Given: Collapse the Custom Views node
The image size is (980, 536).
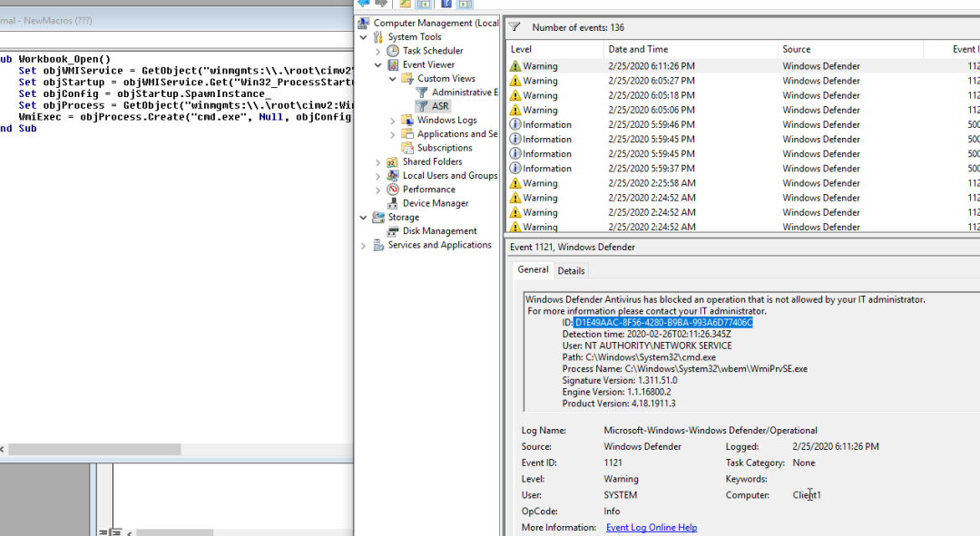Looking at the screenshot, I should pyautogui.click(x=393, y=79).
